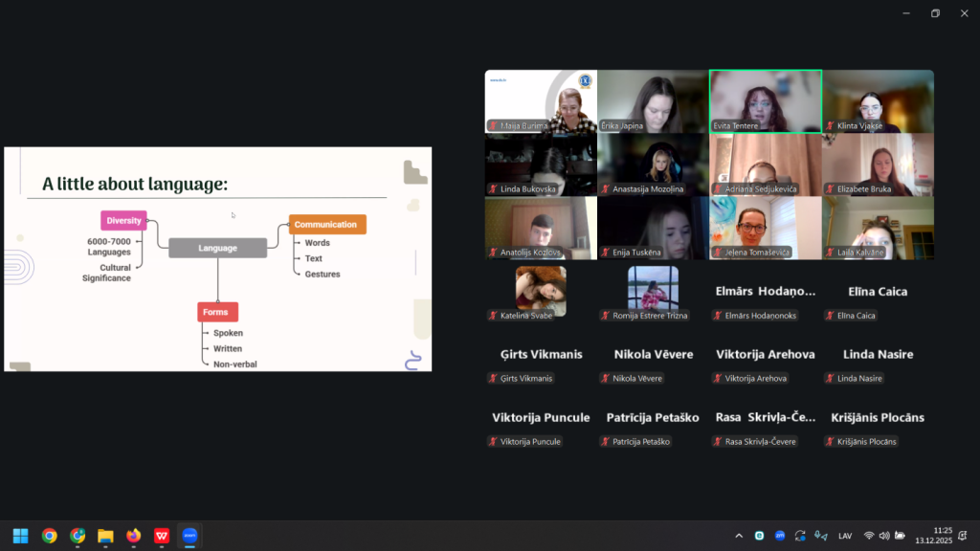980x551 pixels.
Task: Open the Wi-Fi network tray icon
Action: 869,536
